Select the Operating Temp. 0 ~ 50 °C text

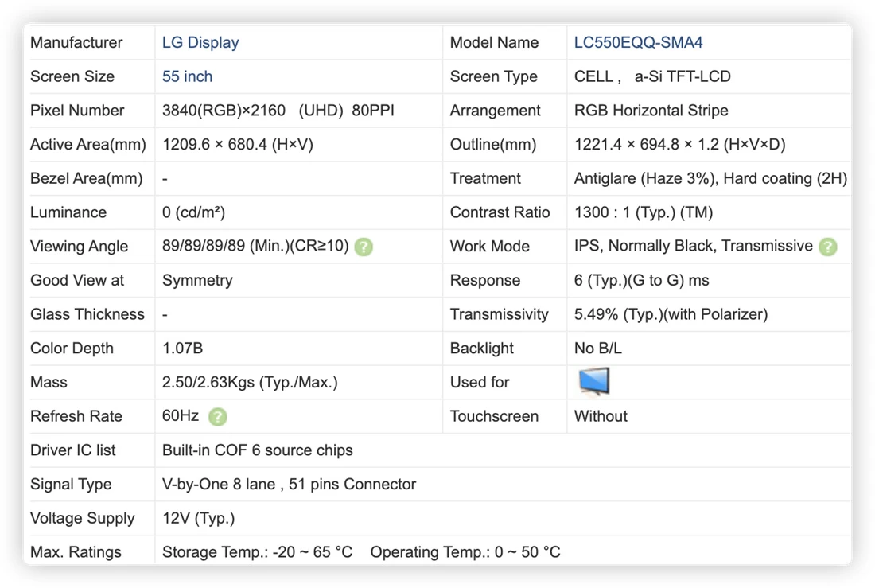[x=465, y=552]
